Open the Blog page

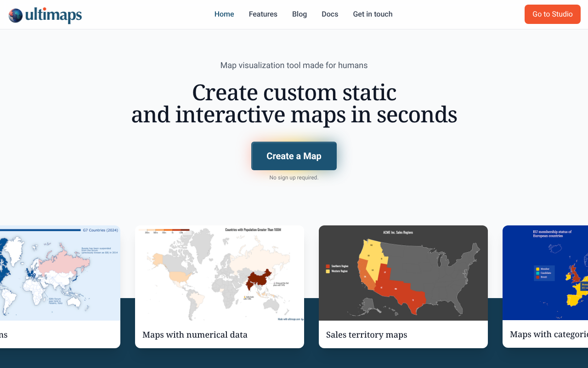299,14
